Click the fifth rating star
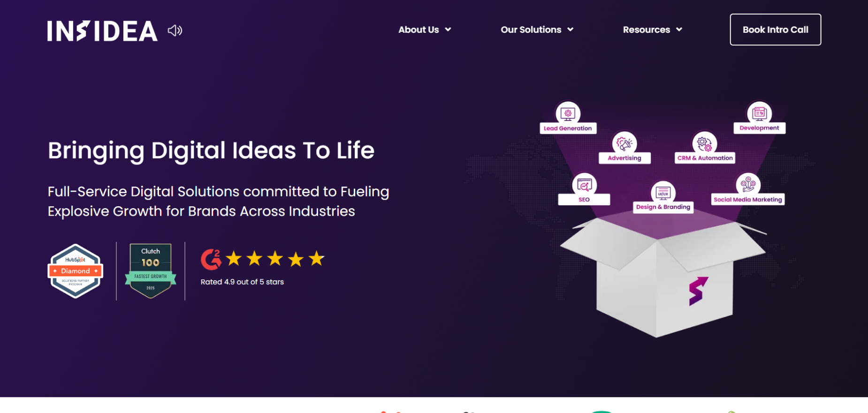868x413 pixels. [317, 258]
